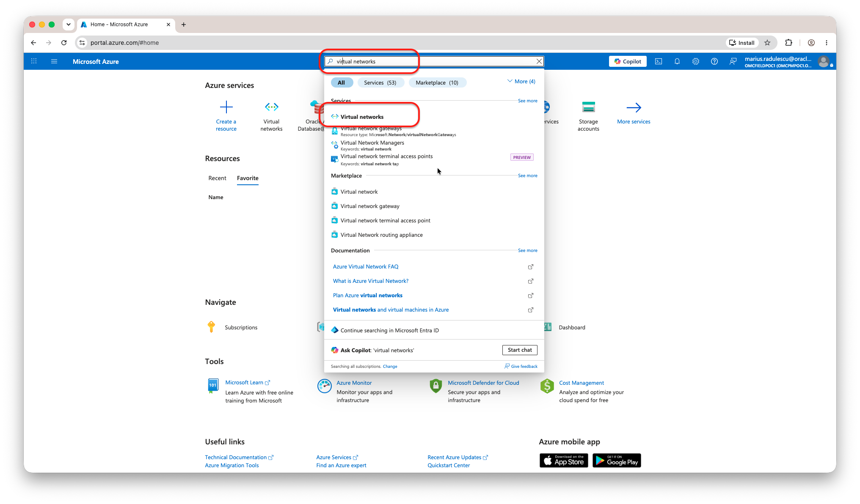Open the hamburger portal menu
Screen dimensions: 860x504
coord(54,61)
